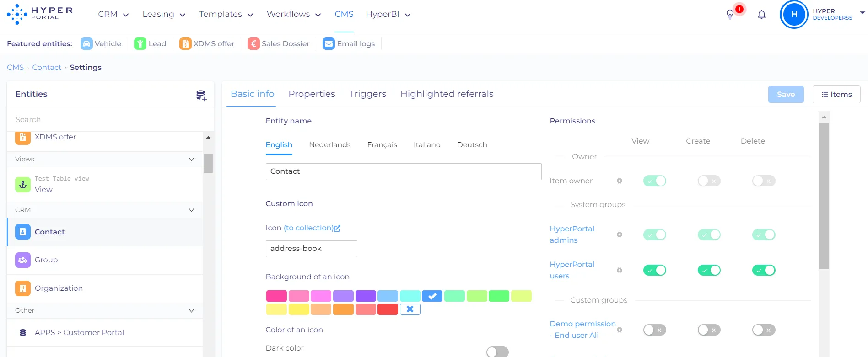
Task: Open the Templates navigation dropdown
Action: [226, 14]
